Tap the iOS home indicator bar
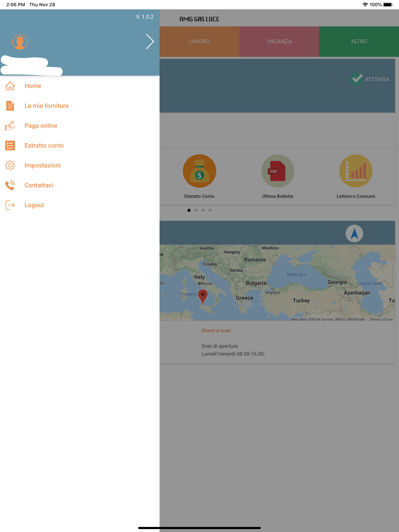 tap(199, 528)
